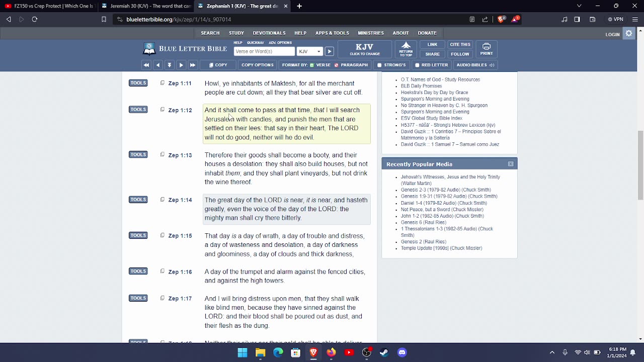644x362 pixels.
Task: Click the Blue Letter Bible logo
Action: (185, 49)
